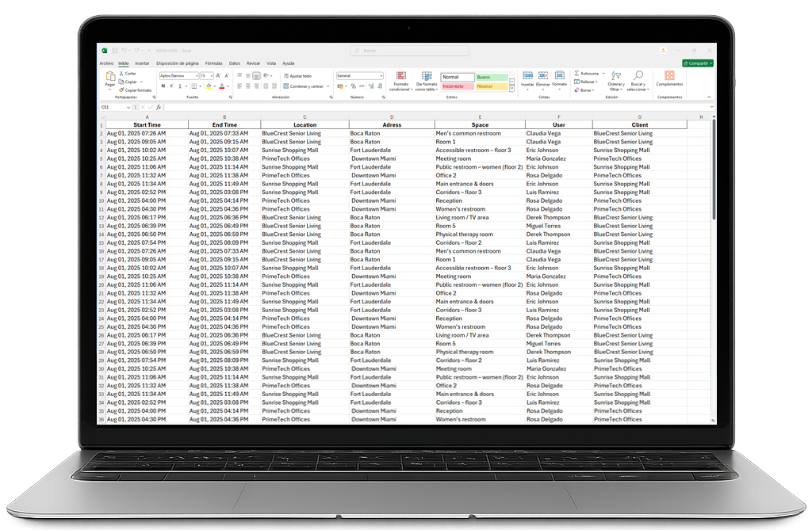Click the Ordenar y filtrar icon

click(x=615, y=75)
